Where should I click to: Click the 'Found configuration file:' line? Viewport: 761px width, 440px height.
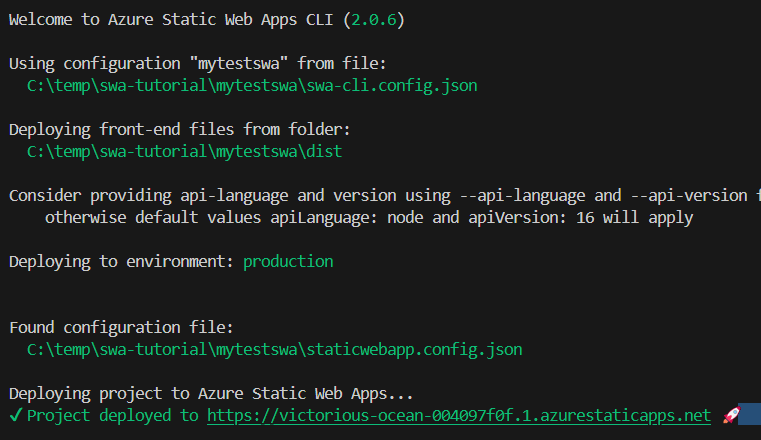tap(121, 328)
